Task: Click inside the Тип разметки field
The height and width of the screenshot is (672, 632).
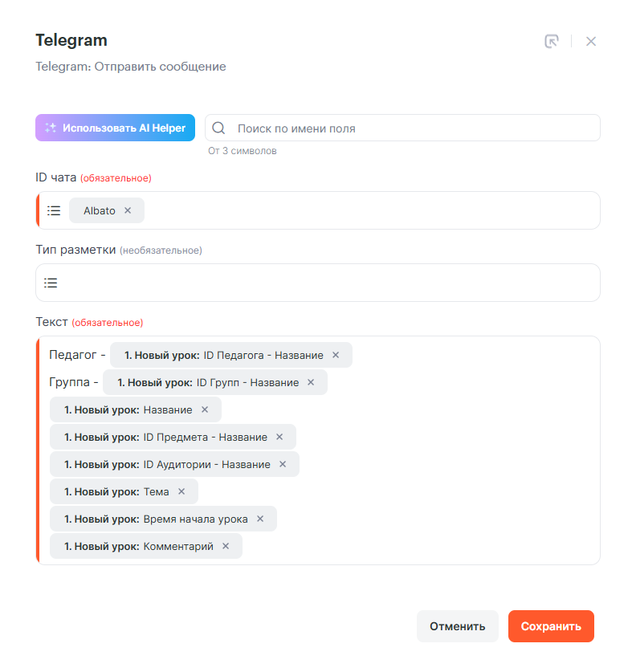Action: tap(321, 283)
